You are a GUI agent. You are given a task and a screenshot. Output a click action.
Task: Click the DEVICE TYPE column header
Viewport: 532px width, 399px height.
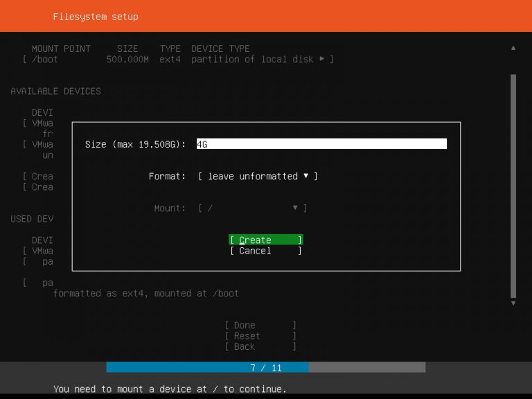click(x=220, y=48)
